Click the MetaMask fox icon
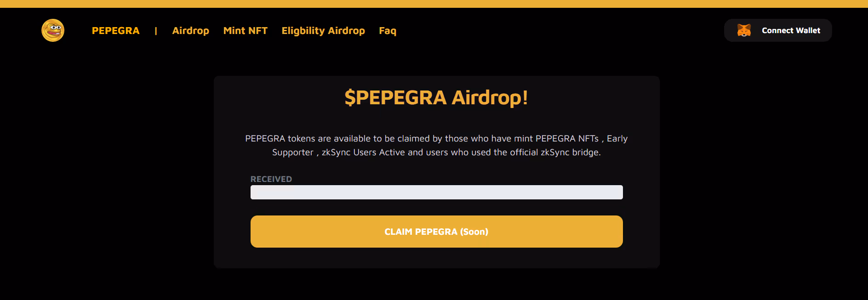Image resolution: width=868 pixels, height=300 pixels. (x=744, y=30)
